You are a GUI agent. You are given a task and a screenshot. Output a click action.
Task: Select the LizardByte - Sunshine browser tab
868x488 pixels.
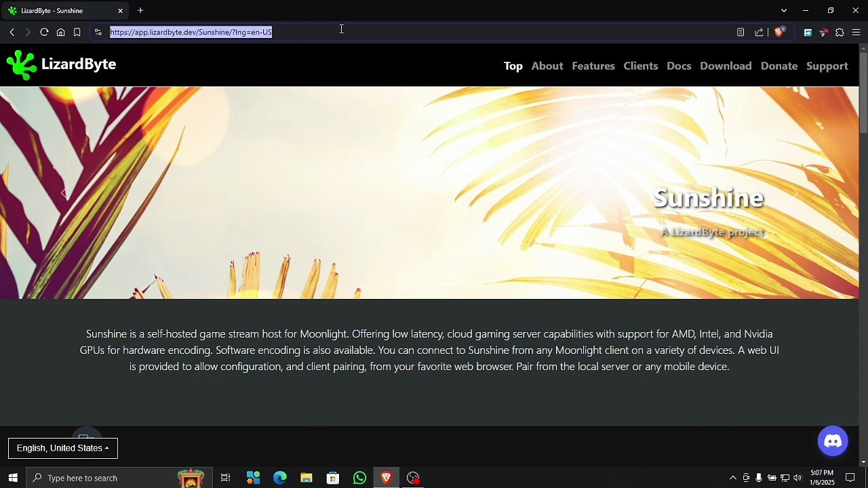tap(64, 11)
